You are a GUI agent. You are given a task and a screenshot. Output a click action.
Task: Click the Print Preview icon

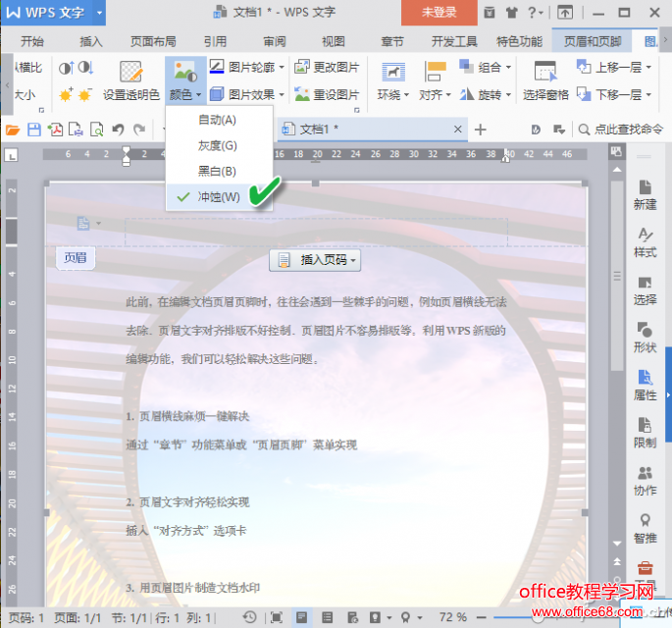pyautogui.click(x=97, y=130)
